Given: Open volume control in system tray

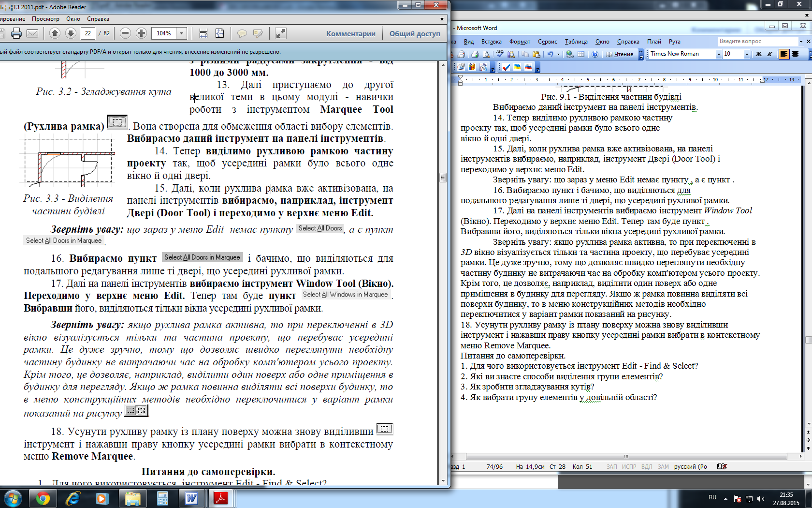Looking at the screenshot, I should [761, 498].
